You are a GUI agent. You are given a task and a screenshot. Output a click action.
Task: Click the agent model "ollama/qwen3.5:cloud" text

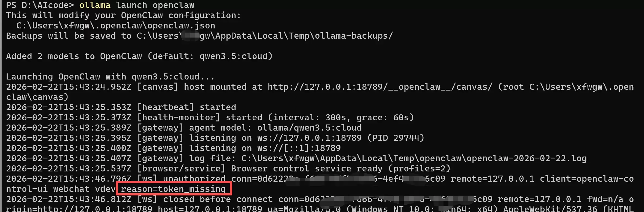pyautogui.click(x=309, y=128)
